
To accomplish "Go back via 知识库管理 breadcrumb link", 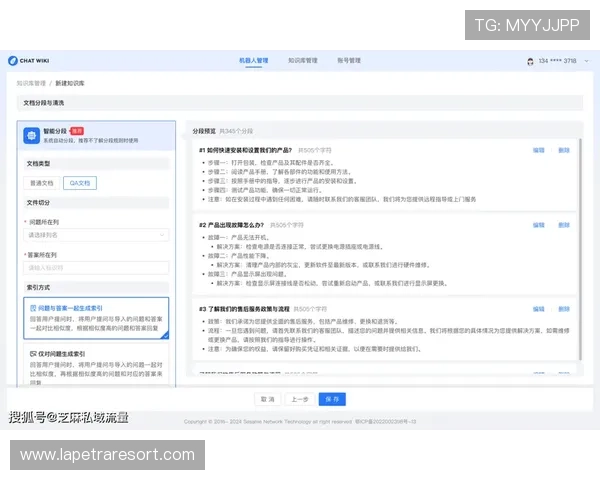I will point(31,83).
